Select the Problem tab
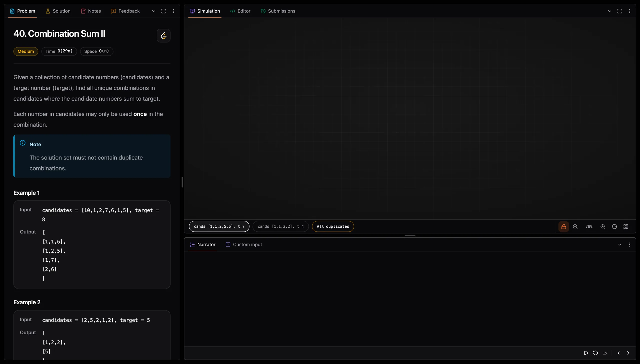 coord(22,11)
